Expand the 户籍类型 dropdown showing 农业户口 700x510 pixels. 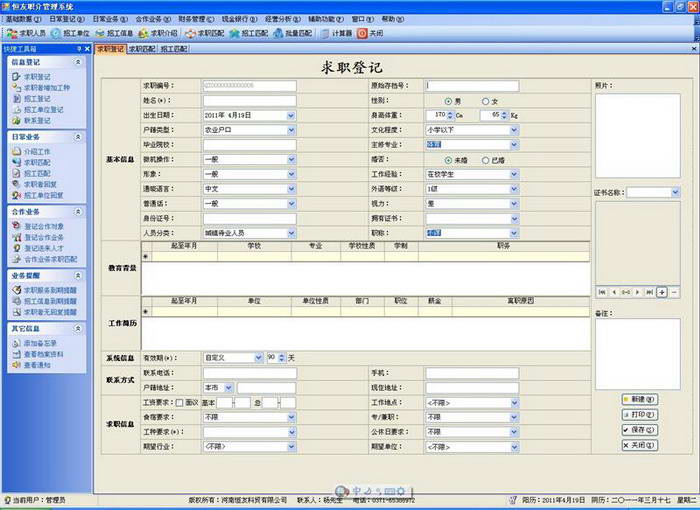coord(291,130)
